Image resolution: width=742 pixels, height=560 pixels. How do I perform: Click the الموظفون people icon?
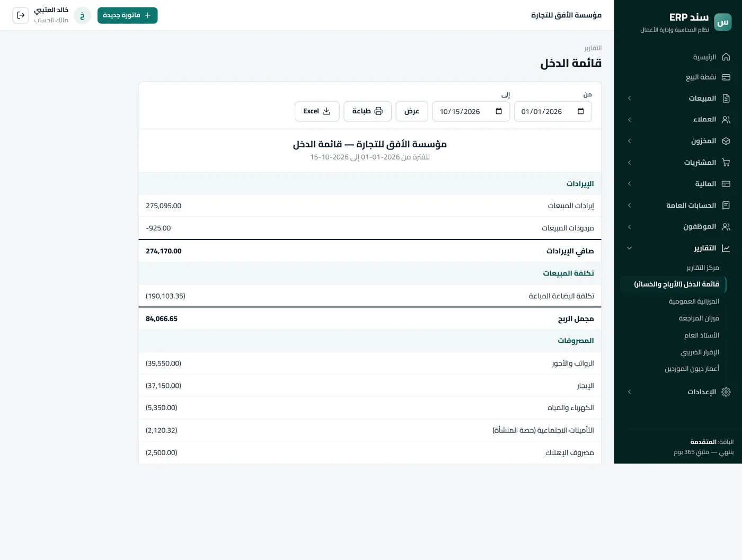(726, 227)
